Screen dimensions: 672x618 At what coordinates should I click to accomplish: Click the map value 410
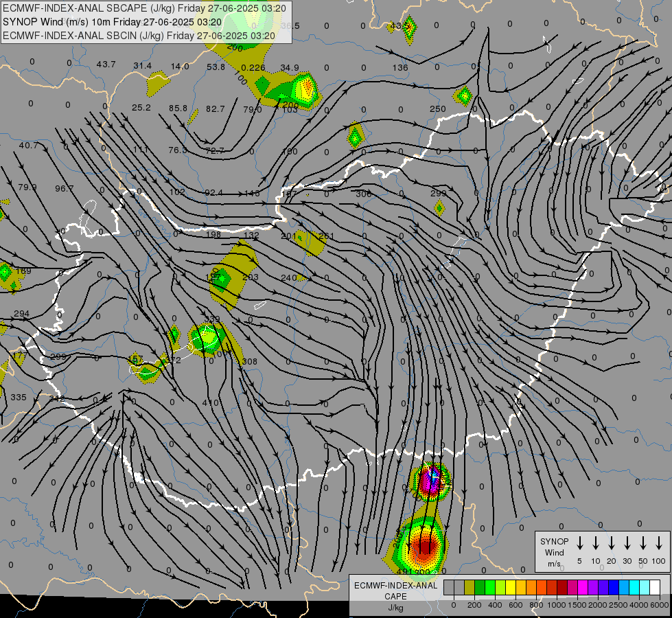pyautogui.click(x=210, y=402)
